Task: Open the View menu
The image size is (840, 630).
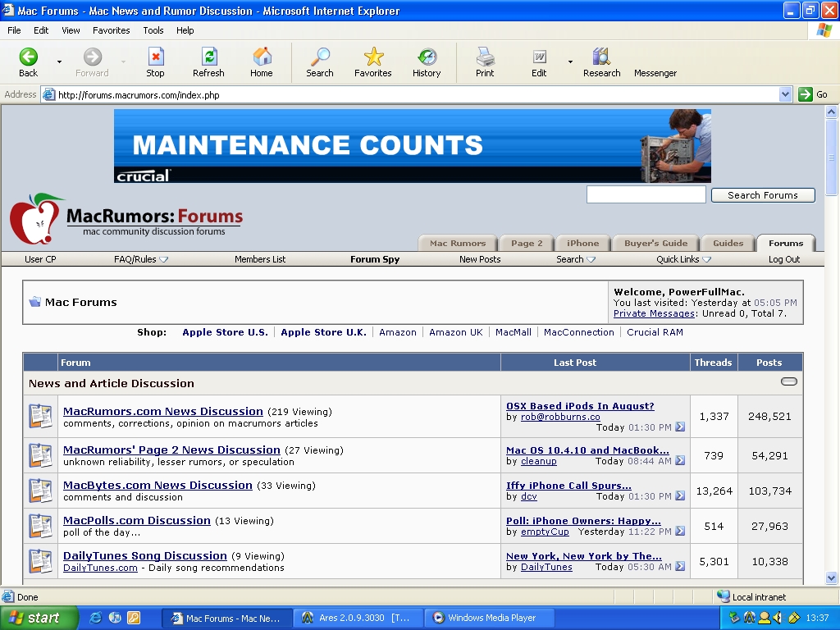Action: [x=71, y=30]
